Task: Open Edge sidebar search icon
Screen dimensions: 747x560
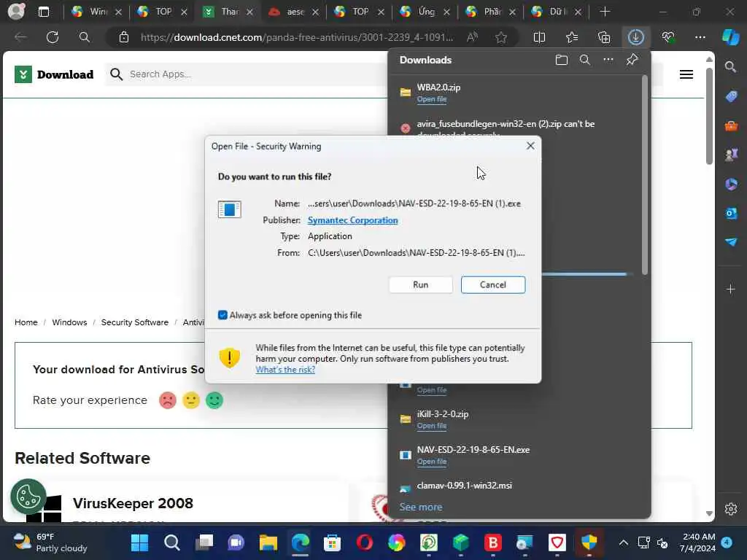Action: pos(730,67)
